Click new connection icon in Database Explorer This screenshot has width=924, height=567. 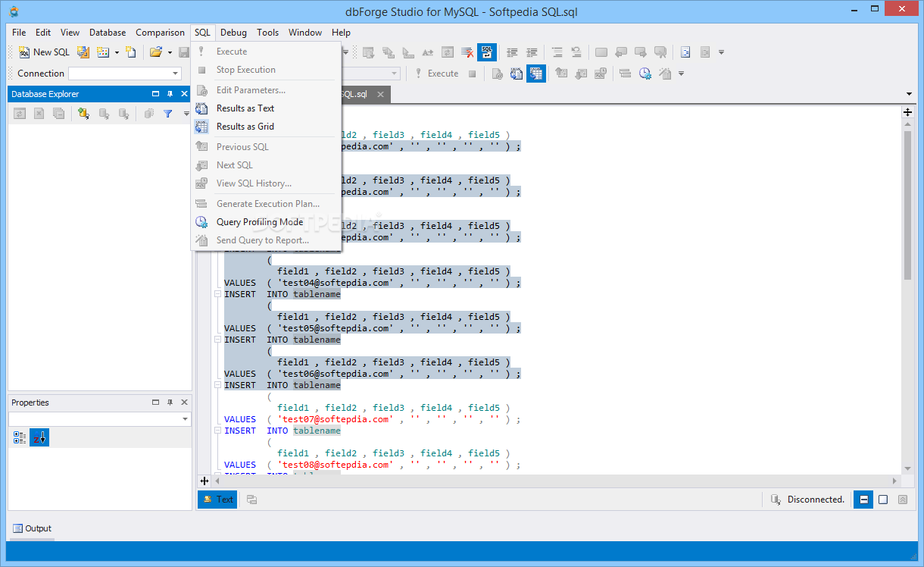point(83,114)
